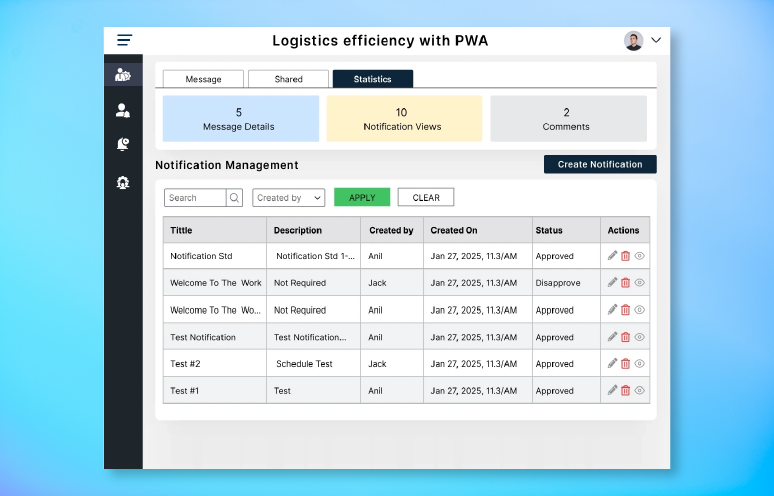
Task: Open the Notification Views card
Action: 404,119
